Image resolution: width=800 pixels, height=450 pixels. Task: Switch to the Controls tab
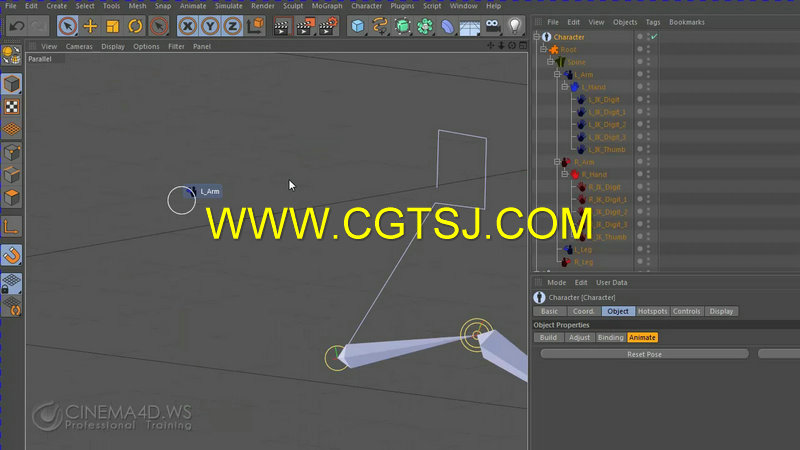[x=687, y=311]
